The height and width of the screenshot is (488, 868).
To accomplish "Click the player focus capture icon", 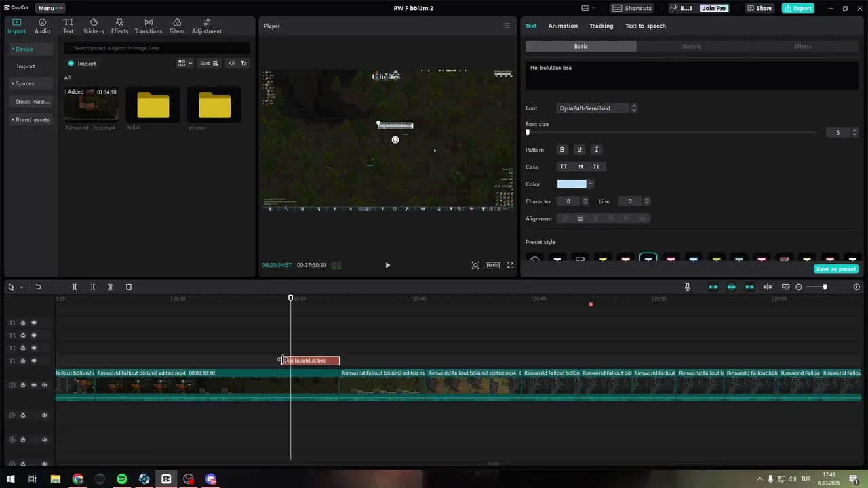I will [475, 265].
